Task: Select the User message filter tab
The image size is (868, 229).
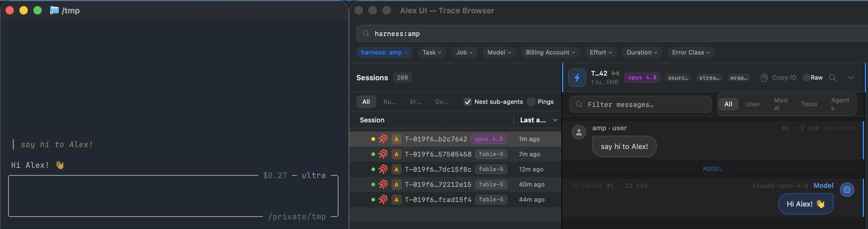Action: (x=753, y=104)
